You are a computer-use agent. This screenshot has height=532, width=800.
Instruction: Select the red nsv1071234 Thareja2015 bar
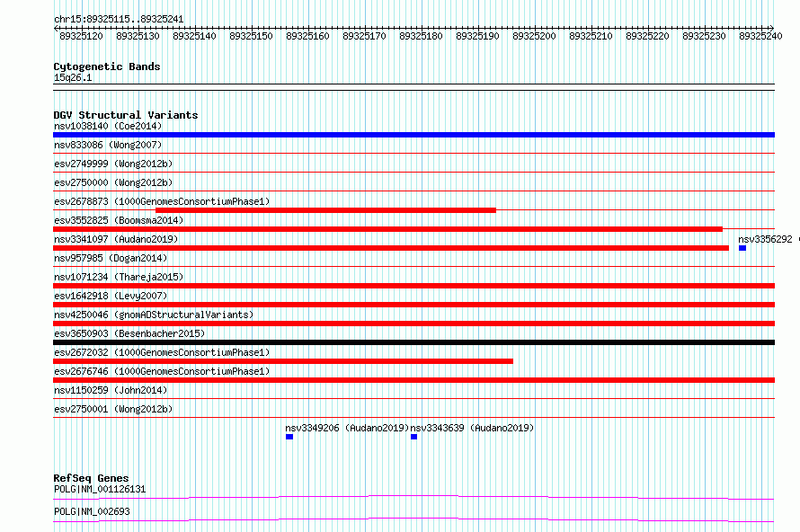coord(413,286)
